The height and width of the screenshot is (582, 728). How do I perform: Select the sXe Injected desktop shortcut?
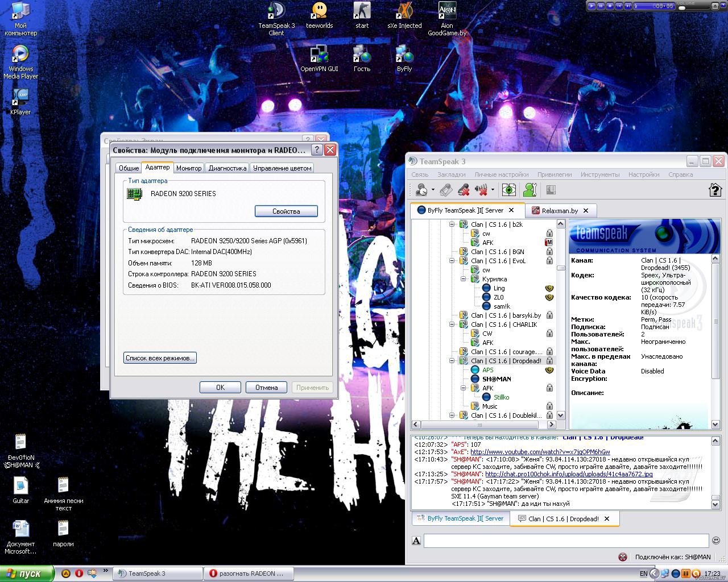pyautogui.click(x=404, y=15)
